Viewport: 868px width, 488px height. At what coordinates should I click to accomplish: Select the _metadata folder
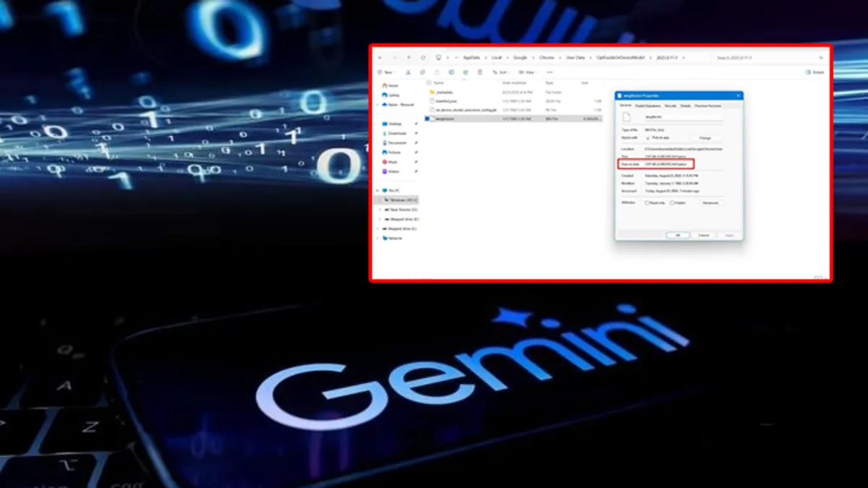(441, 93)
